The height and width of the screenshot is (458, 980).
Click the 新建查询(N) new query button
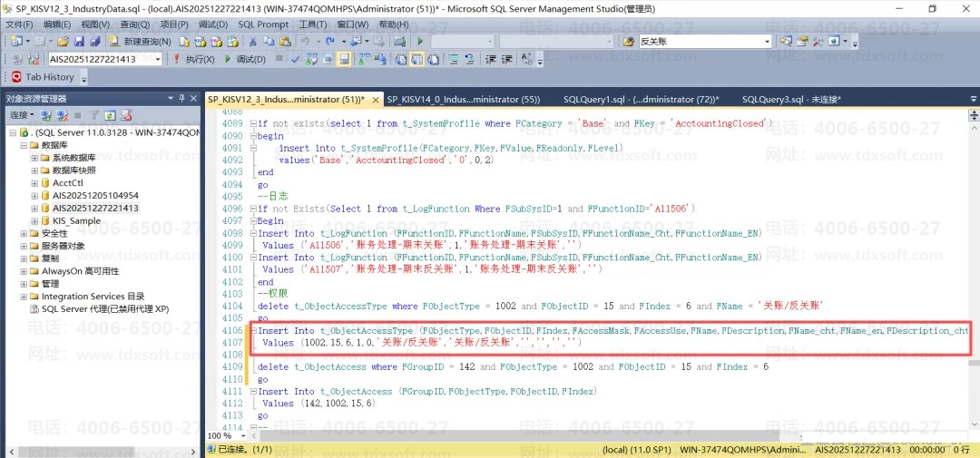[x=140, y=42]
